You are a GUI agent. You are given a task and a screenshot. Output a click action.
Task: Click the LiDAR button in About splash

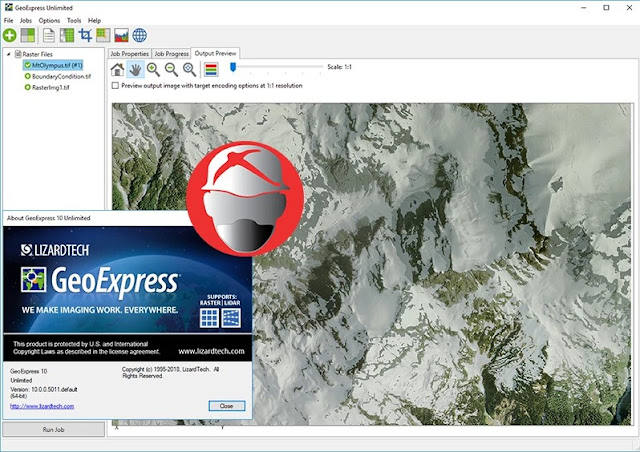coord(231,318)
